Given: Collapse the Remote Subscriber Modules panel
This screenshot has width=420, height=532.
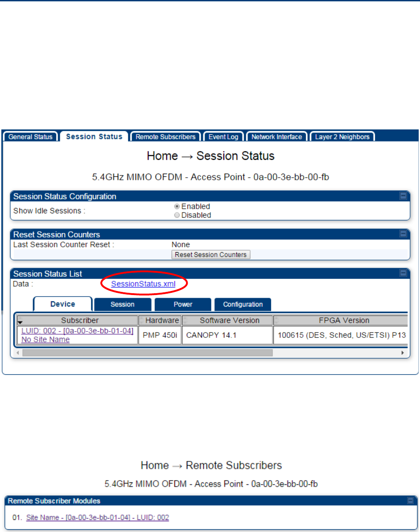Looking at the screenshot, I should [x=410, y=500].
